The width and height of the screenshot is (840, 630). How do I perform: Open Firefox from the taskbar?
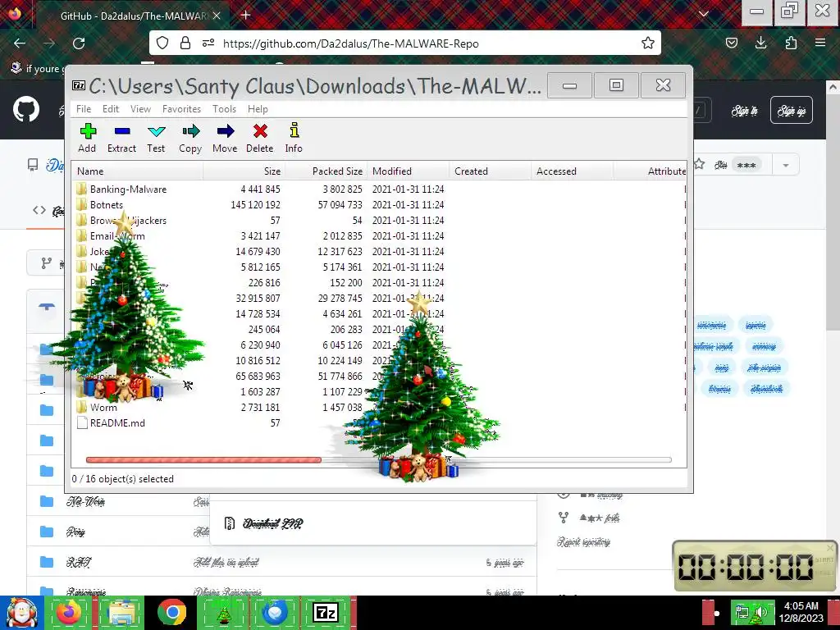69,613
